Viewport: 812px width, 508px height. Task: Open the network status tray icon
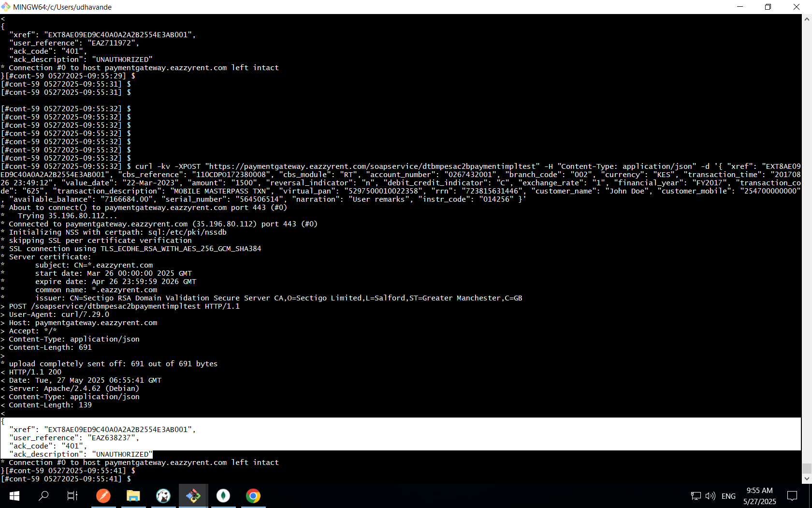696,496
